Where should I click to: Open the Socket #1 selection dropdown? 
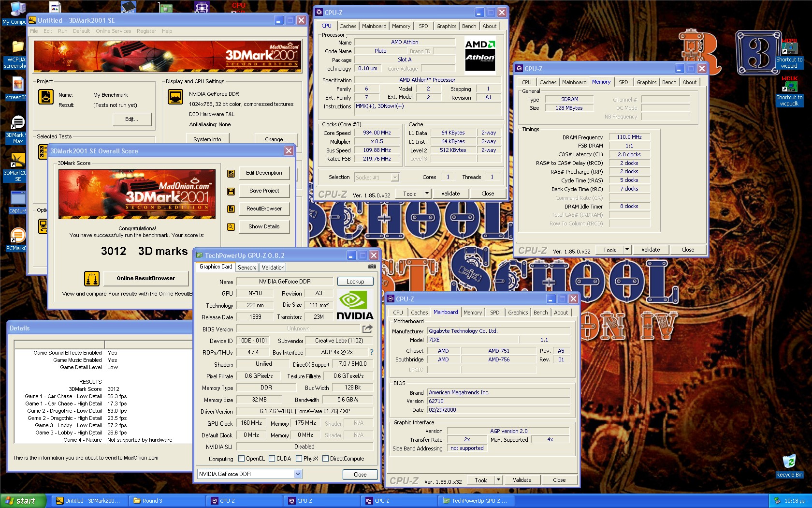tap(395, 178)
